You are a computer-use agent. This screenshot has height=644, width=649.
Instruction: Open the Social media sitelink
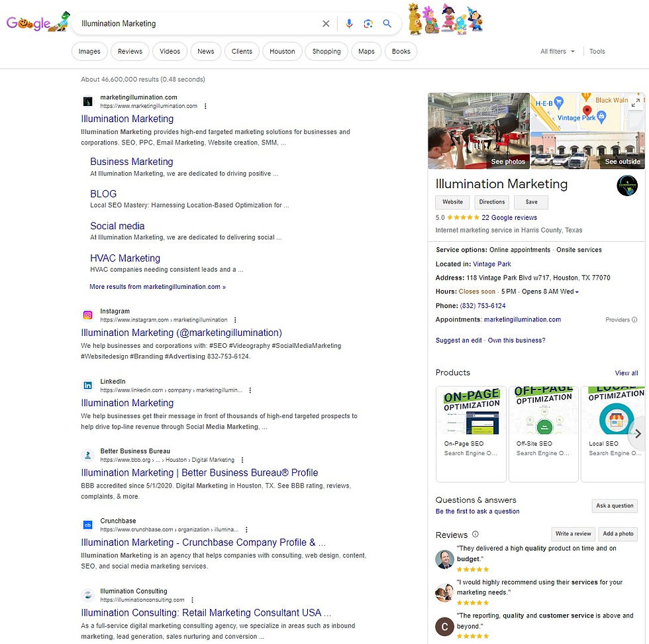pos(117,226)
